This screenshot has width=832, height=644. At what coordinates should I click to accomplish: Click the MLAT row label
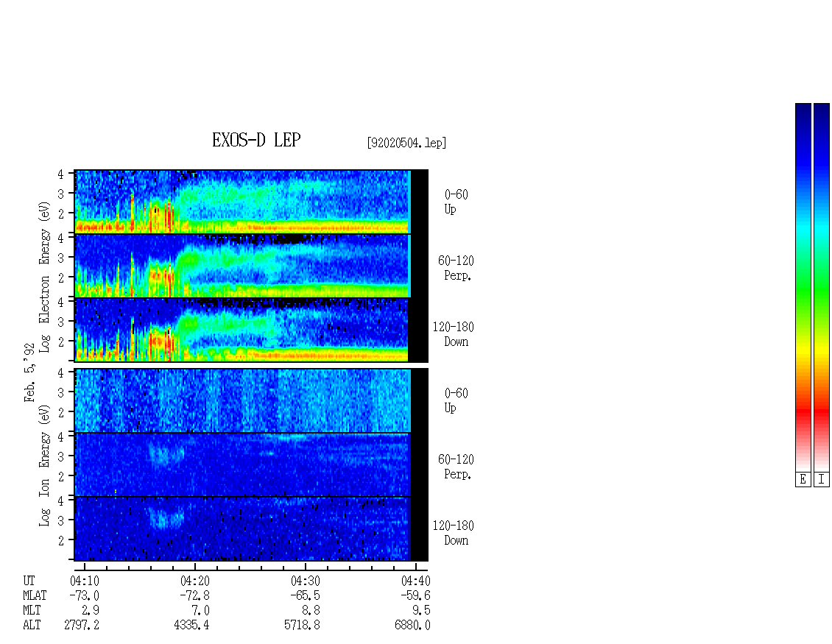point(35,595)
